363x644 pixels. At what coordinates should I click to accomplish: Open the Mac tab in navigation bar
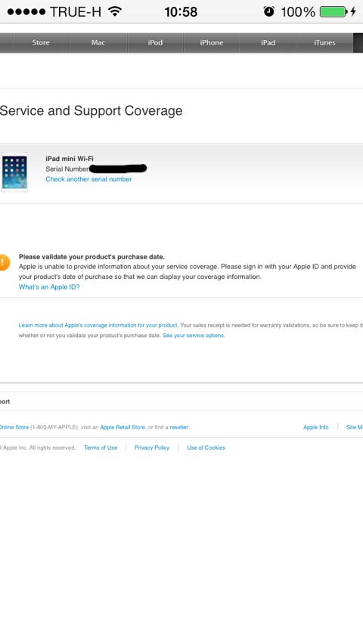[x=98, y=43]
